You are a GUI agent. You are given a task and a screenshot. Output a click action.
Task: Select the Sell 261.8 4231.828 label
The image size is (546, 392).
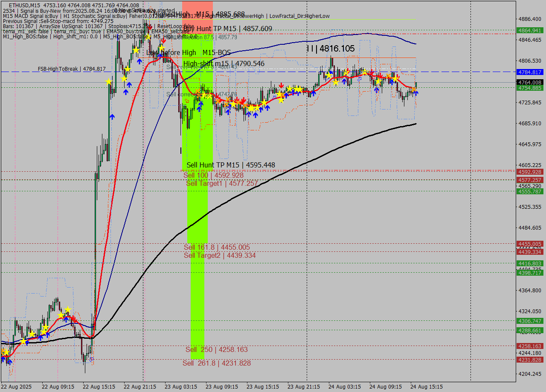216,363
